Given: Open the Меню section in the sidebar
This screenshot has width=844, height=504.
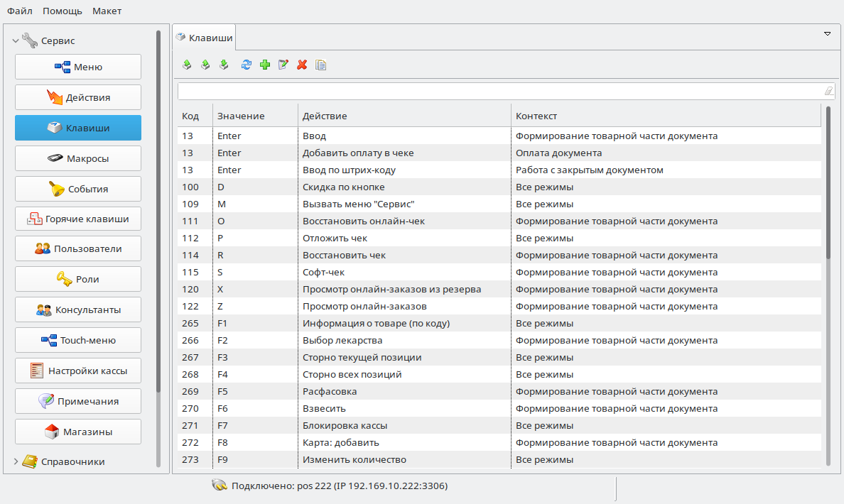Looking at the screenshot, I should [78, 67].
